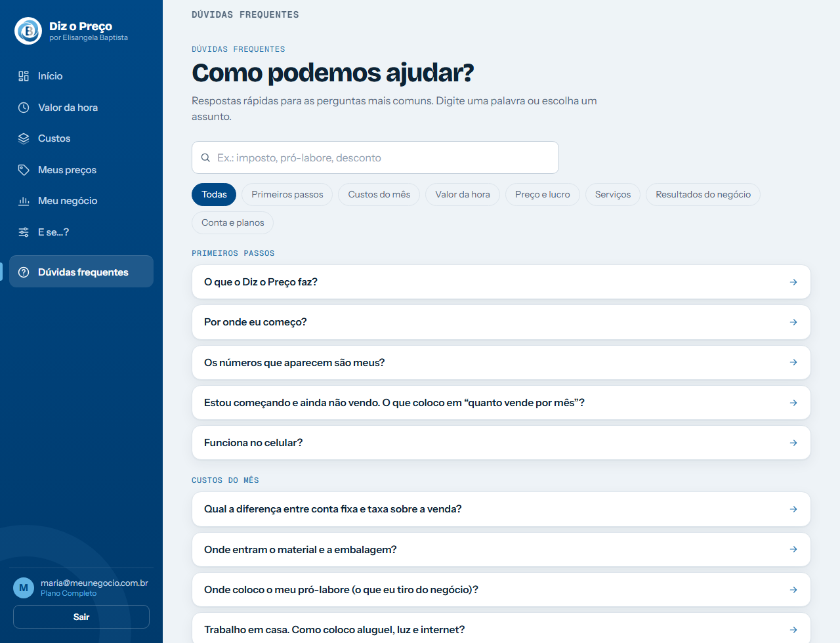Click the search questions input field

pyautogui.click(x=375, y=157)
